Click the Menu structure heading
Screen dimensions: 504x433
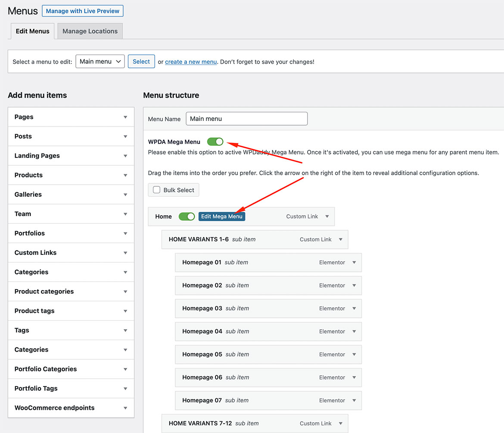click(x=171, y=95)
